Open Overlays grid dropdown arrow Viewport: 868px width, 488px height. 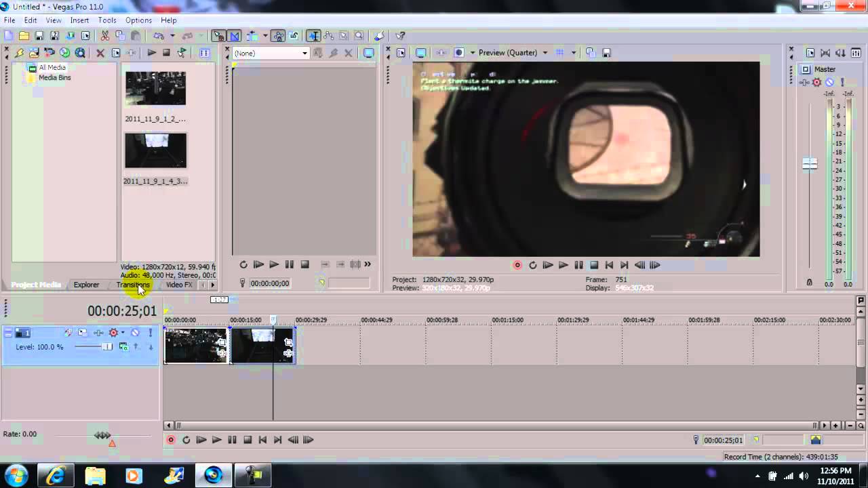pyautogui.click(x=574, y=53)
